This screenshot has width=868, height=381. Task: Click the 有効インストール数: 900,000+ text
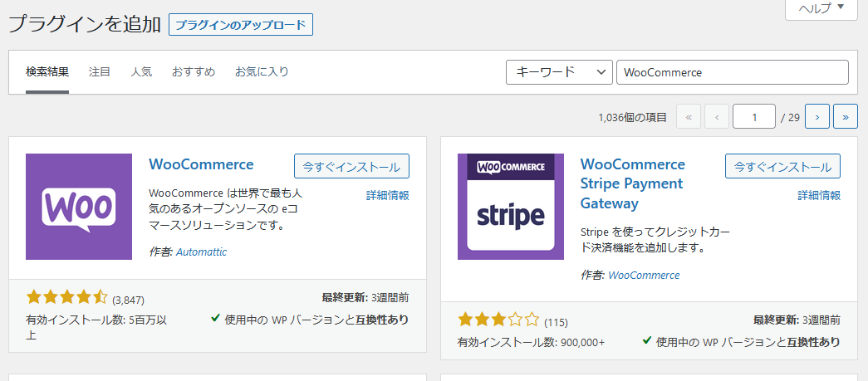click(x=531, y=342)
